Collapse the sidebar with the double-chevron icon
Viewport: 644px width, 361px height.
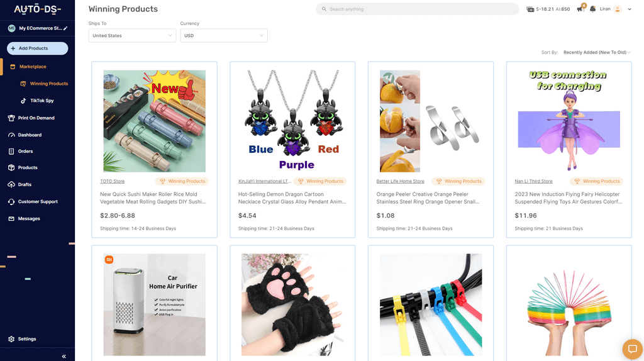64,356
